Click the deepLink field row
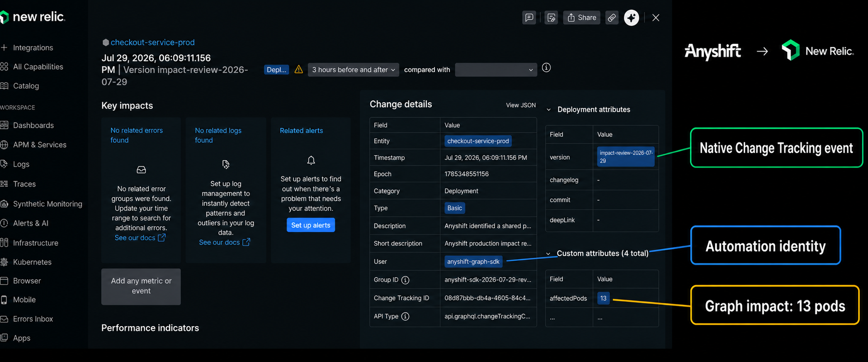The image size is (868, 362). 602,220
